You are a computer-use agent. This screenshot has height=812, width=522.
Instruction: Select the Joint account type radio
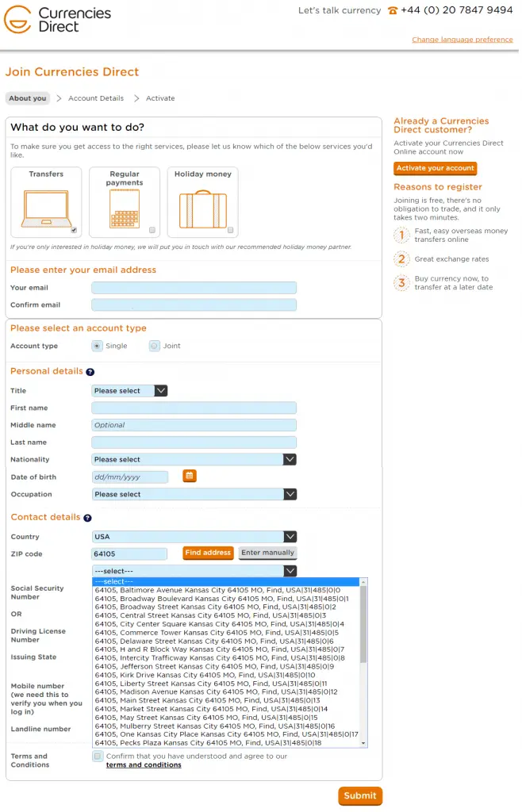(155, 346)
